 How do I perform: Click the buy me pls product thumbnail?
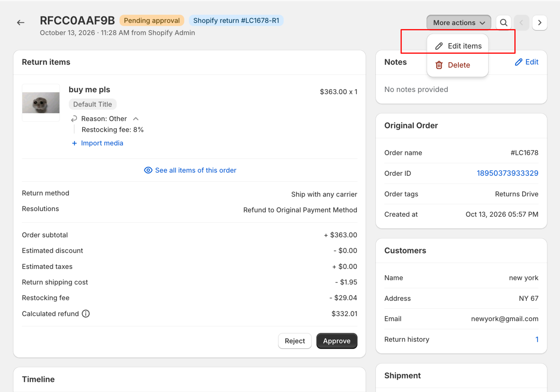click(x=41, y=103)
